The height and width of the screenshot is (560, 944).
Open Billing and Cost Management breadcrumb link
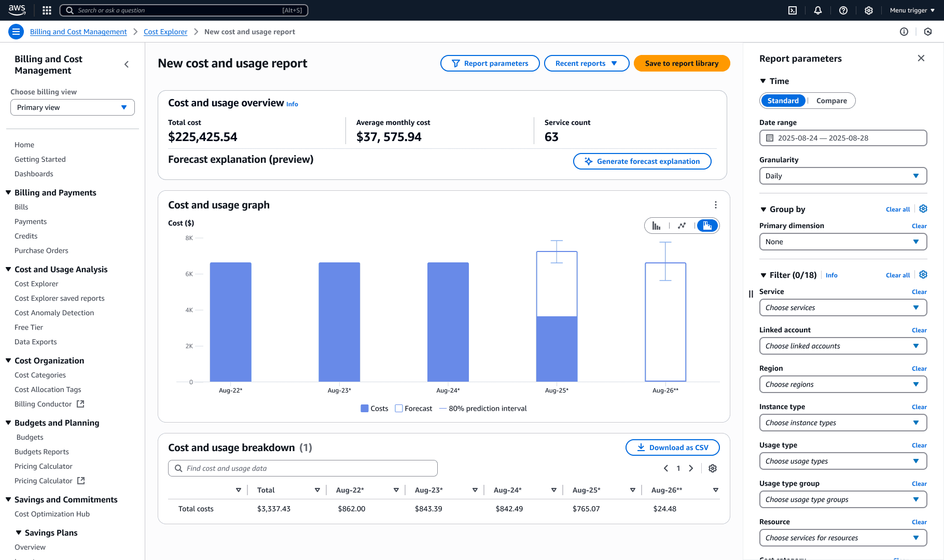point(78,32)
